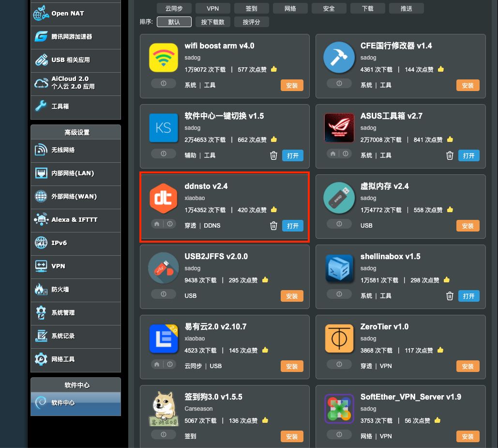Like ddnsto with thumbs-up icon
Screen dimensions: 498x448
click(x=274, y=209)
